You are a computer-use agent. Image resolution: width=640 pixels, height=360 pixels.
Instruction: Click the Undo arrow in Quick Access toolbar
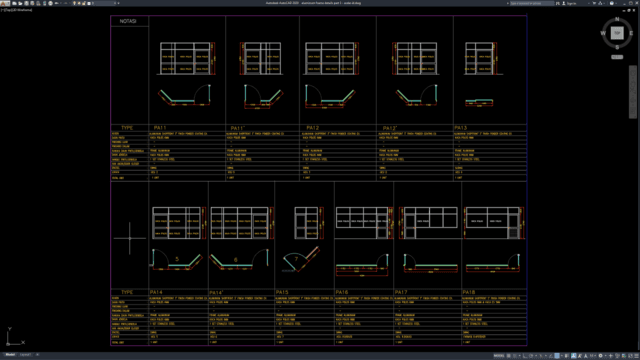(57, 3)
